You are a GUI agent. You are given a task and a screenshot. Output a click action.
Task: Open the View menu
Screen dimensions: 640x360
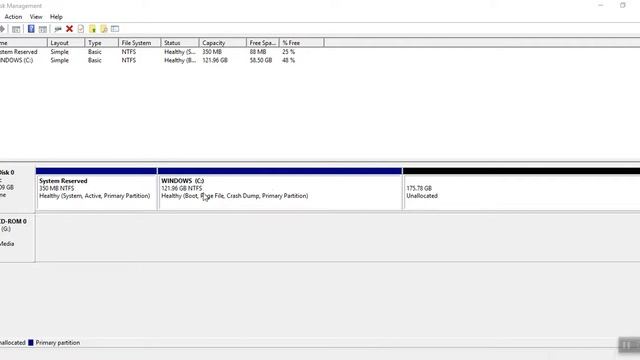(36, 17)
